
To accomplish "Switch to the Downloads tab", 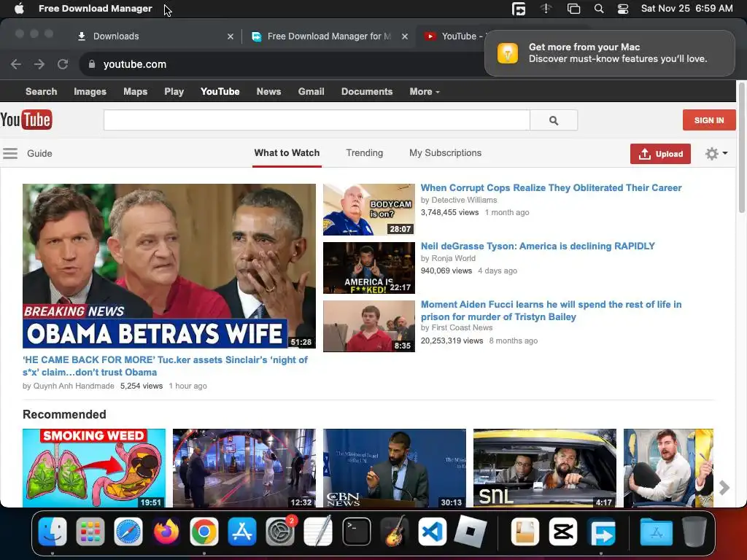I will tap(152, 36).
